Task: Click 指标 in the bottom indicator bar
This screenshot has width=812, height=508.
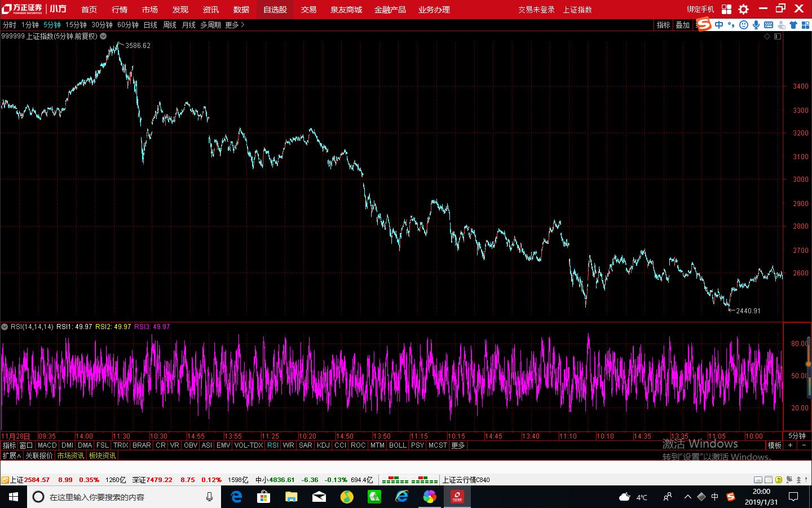Action: [x=10, y=445]
